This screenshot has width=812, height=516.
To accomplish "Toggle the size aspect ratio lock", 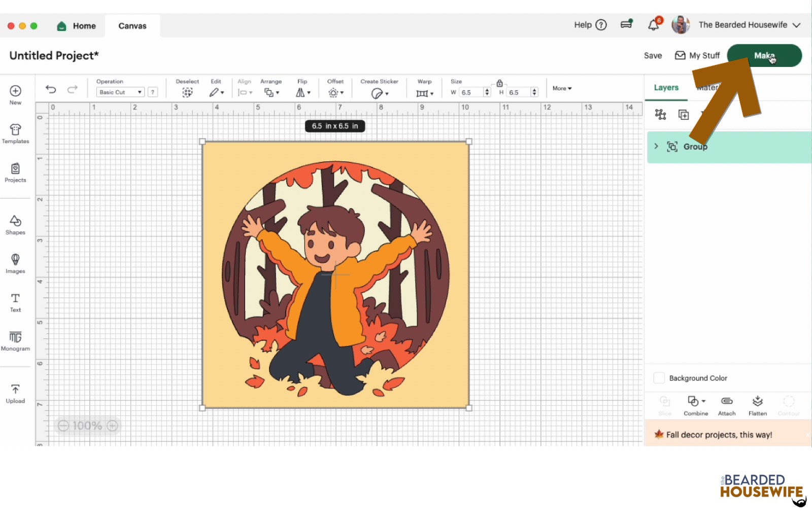I will 499,83.
